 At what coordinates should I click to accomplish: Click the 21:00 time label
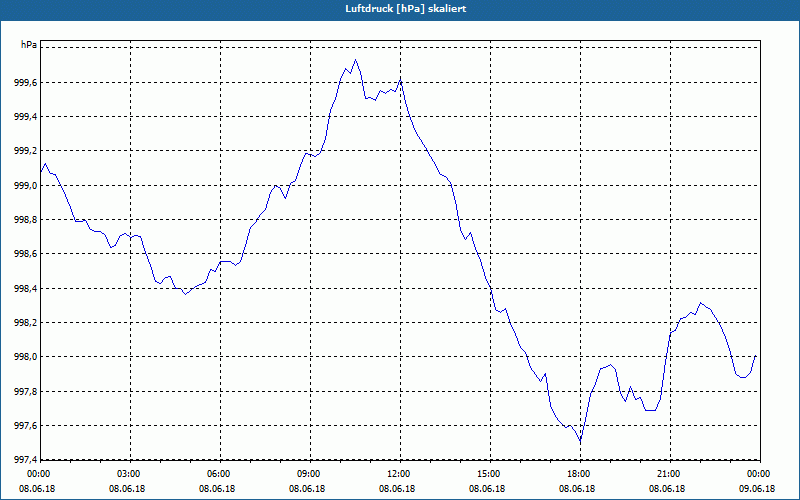(x=670, y=474)
